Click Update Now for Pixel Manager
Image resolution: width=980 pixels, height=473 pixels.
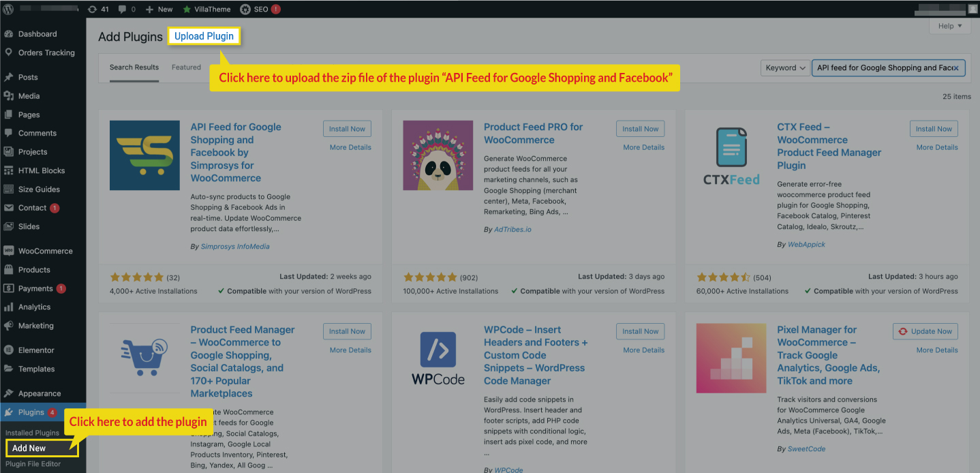[925, 331]
